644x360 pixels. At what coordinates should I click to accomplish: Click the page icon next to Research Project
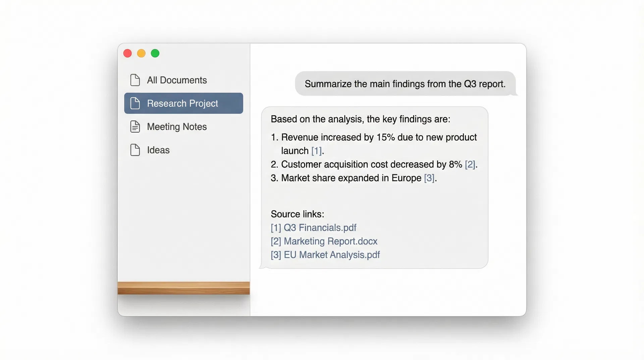(136, 103)
